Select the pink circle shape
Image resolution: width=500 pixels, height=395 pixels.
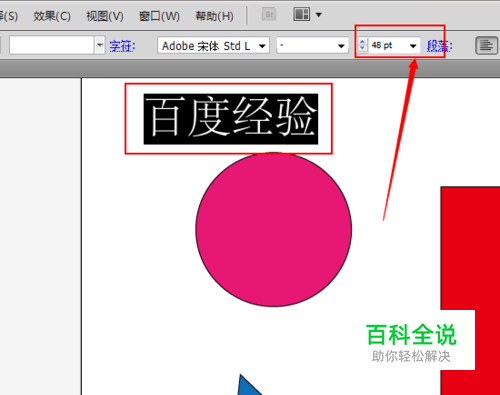[x=274, y=230]
